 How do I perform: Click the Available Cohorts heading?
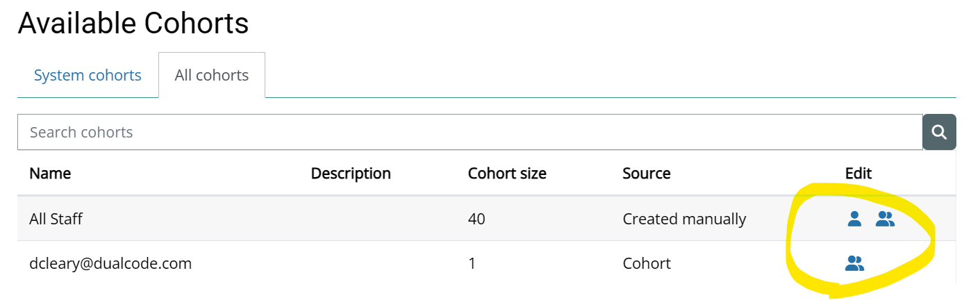[133, 24]
